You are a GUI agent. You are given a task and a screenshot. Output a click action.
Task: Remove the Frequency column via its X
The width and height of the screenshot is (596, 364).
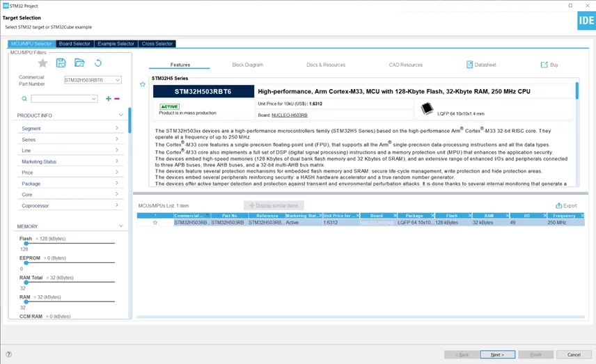582,216
